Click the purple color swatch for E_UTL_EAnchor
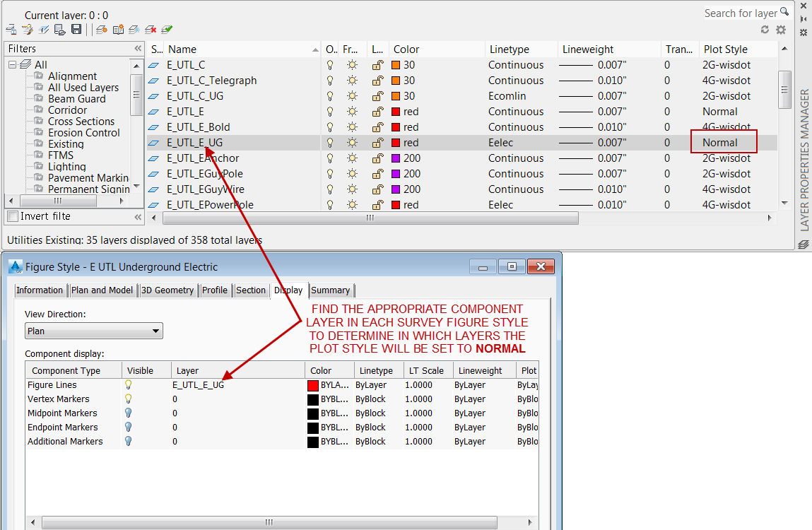 coord(396,158)
